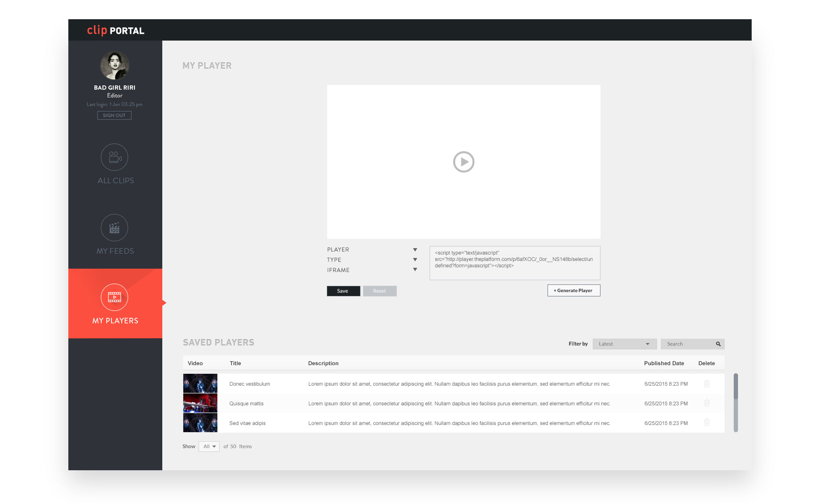Sort by Published Date column header
This screenshot has width=820, height=504.
click(x=664, y=363)
